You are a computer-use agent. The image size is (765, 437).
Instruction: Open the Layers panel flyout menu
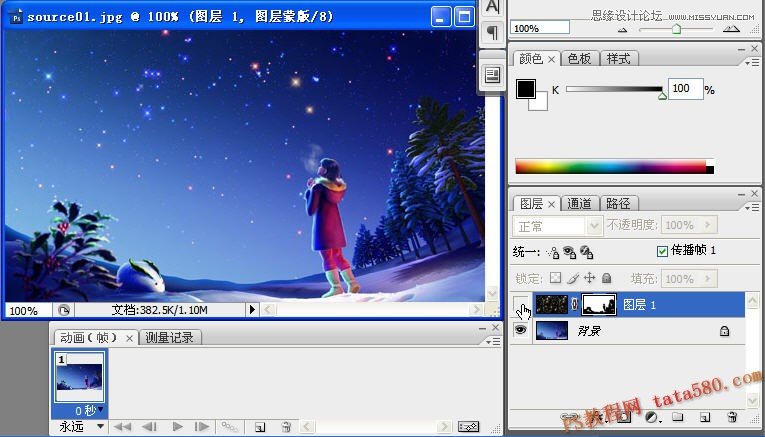point(753,208)
